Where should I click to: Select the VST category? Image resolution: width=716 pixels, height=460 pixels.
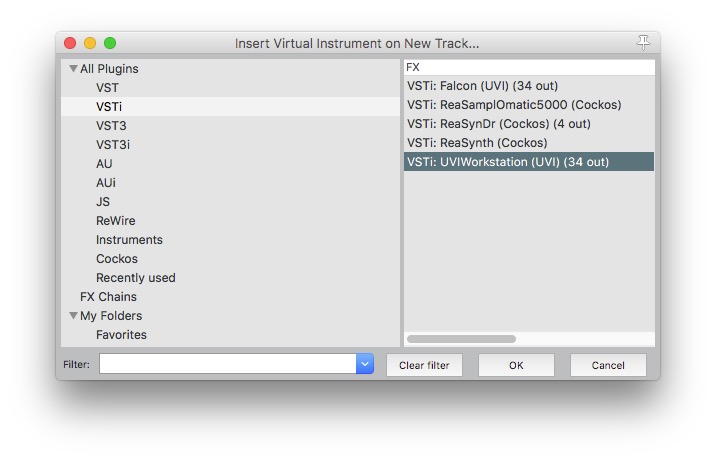107,88
